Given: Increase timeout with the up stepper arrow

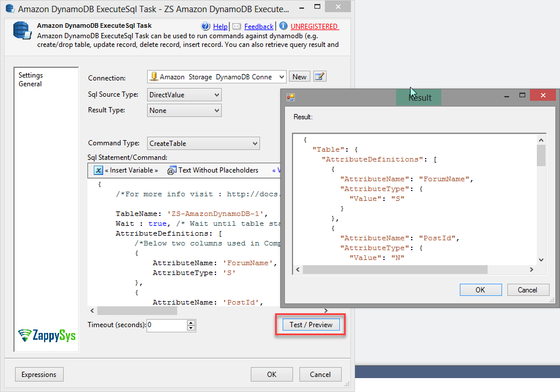Looking at the screenshot, I should click(191, 322).
